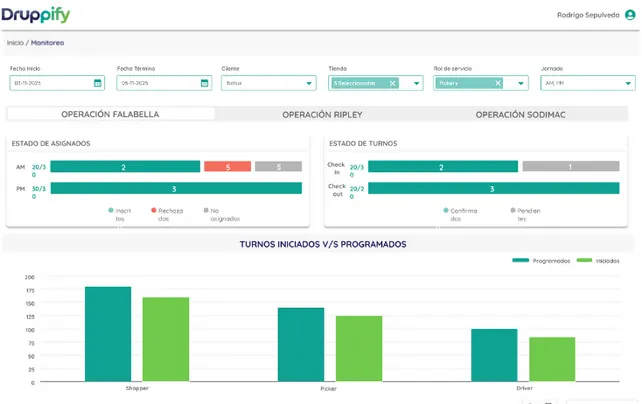642x404 pixels.
Task: Toggle the Programados legend series
Action: click(541, 261)
